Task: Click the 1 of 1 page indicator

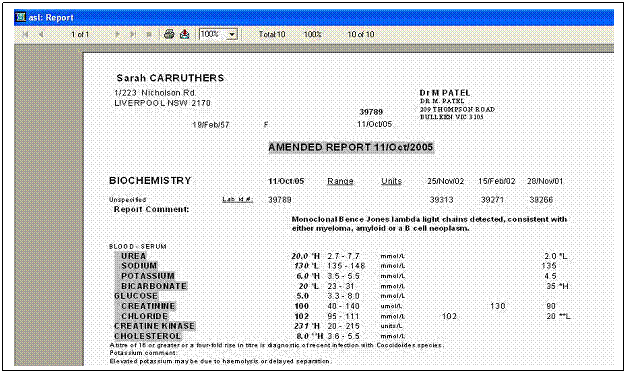Action: tap(80, 35)
